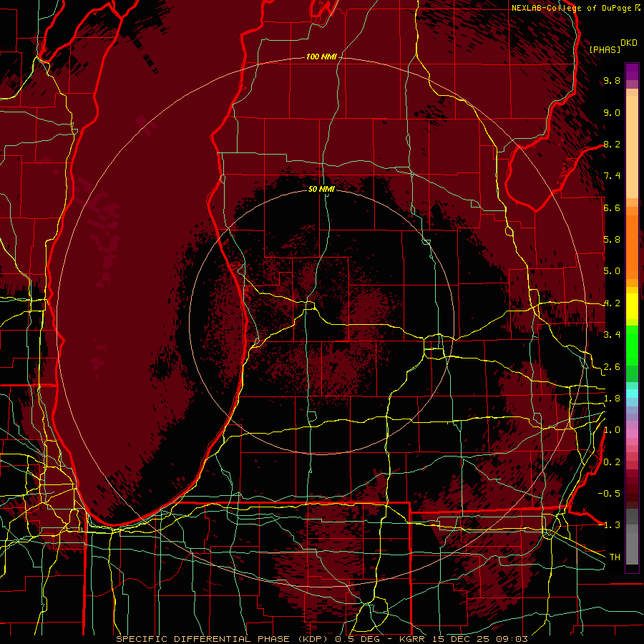Click the '0.2' scale value
644x644 pixels.
tap(612, 462)
